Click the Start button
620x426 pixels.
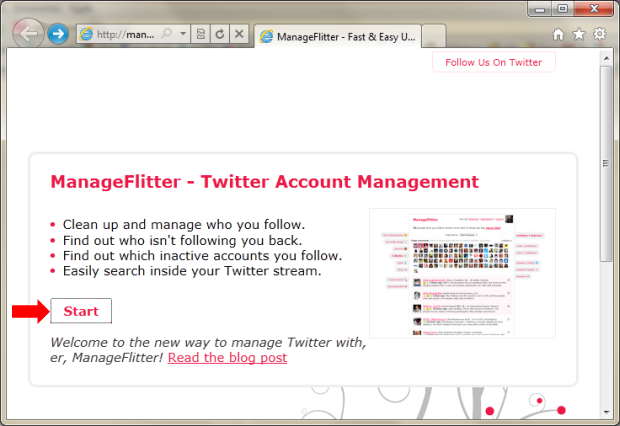tap(81, 311)
